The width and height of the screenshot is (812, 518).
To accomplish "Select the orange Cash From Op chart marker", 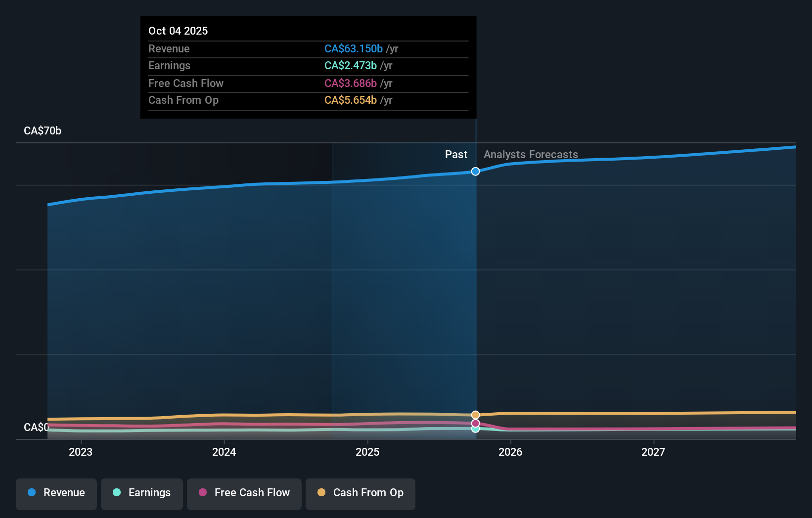I will point(475,415).
